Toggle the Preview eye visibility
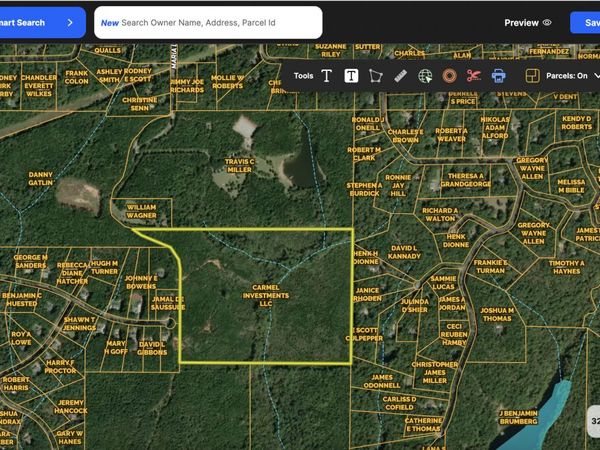The image size is (600, 450). 546,22
